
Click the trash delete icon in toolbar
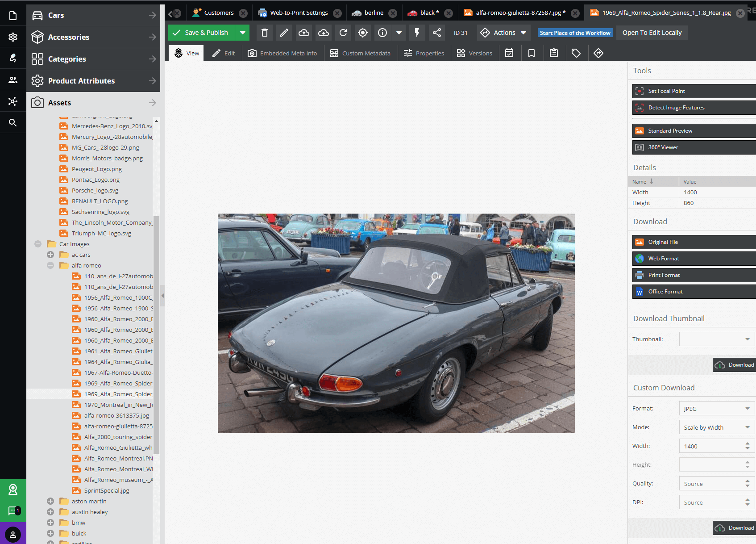(265, 33)
